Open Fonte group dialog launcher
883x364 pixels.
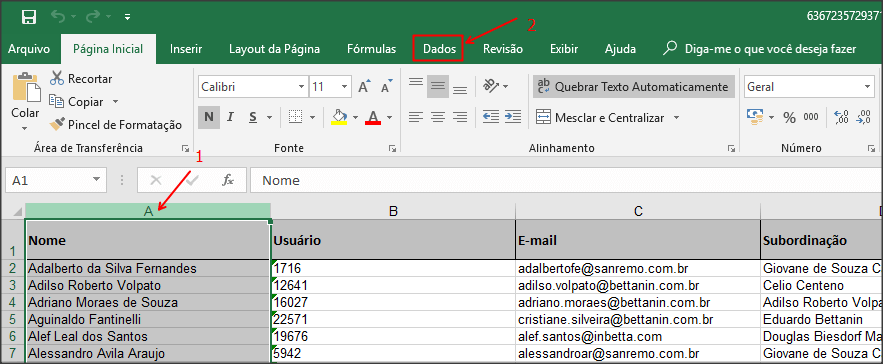(392, 149)
